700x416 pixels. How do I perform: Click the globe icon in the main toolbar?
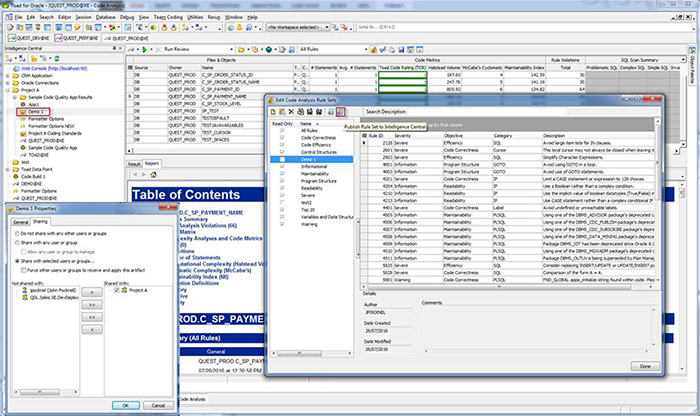pyautogui.click(x=230, y=28)
